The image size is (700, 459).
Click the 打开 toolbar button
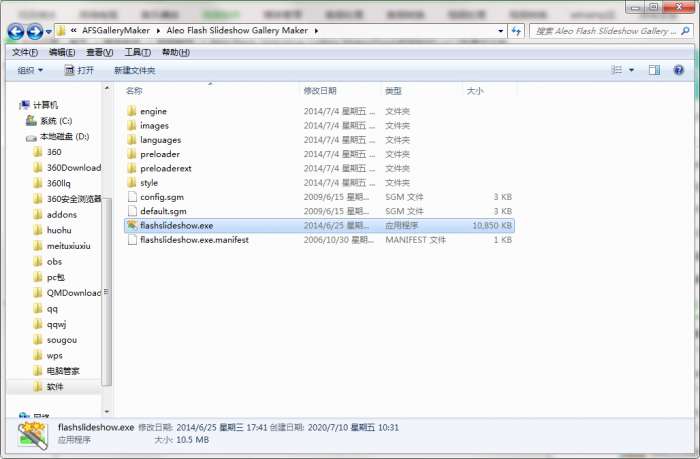click(x=79, y=71)
